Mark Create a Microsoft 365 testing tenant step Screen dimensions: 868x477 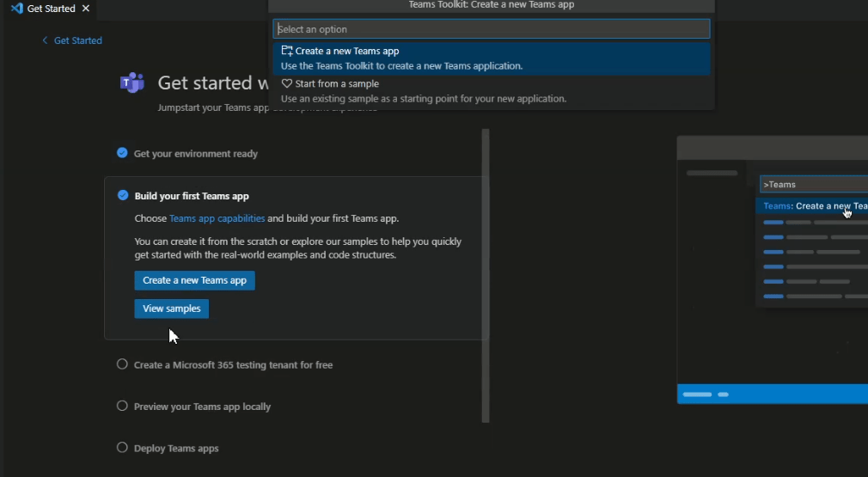pyautogui.click(x=122, y=364)
